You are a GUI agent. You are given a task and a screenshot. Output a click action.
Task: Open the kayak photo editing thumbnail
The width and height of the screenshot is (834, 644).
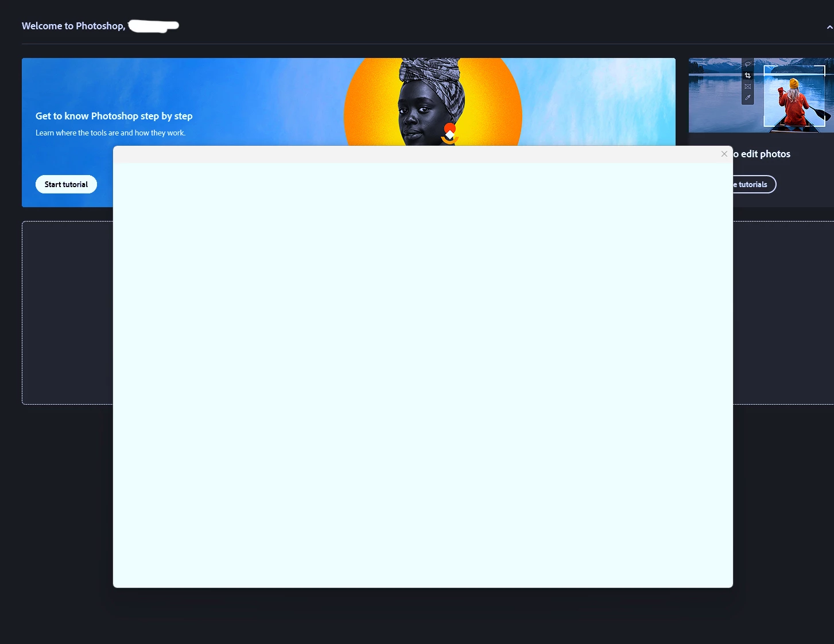pyautogui.click(x=761, y=95)
